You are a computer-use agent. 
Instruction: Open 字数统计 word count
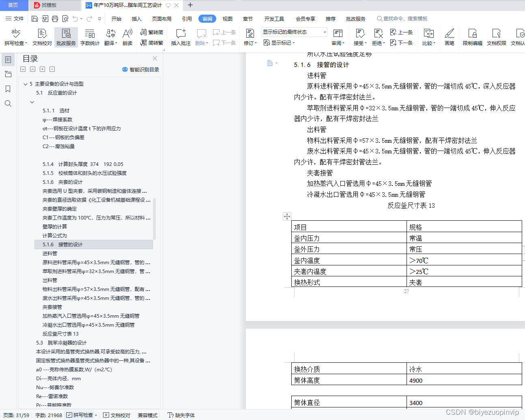click(90, 37)
